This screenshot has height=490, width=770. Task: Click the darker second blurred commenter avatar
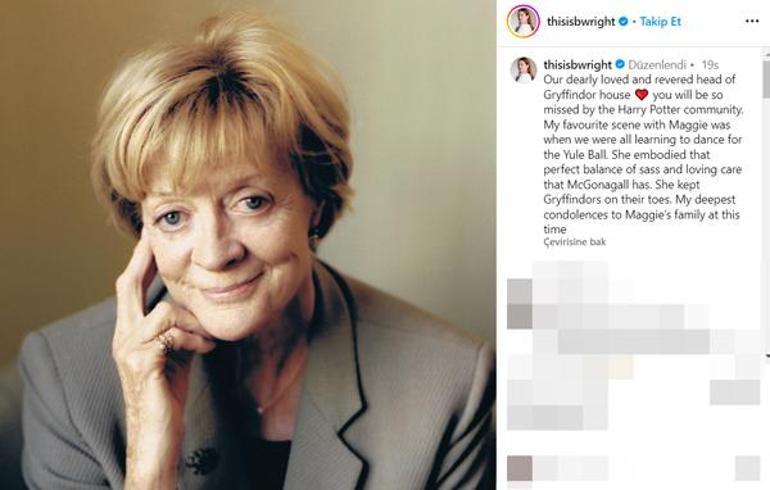point(520,316)
